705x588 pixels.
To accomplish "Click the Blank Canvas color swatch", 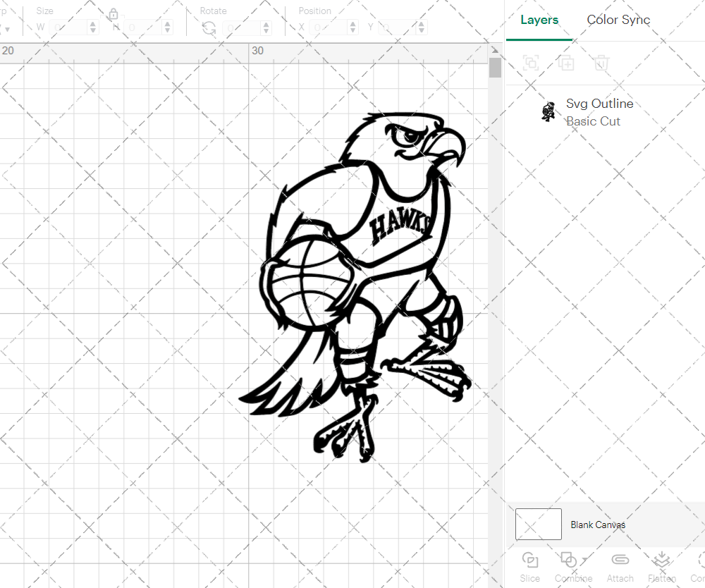I will coord(538,524).
